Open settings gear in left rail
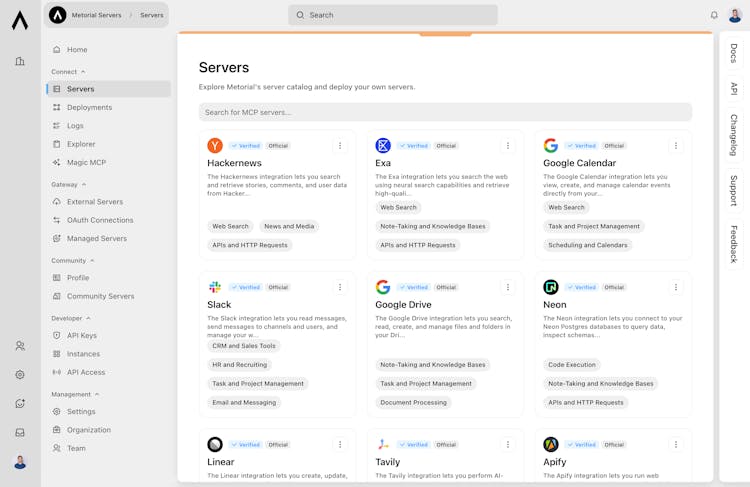The height and width of the screenshot is (487, 750). click(20, 375)
